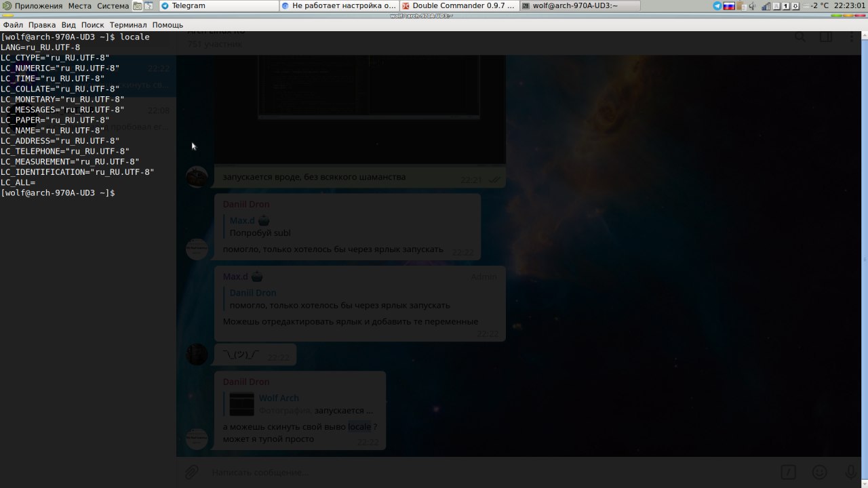The width and height of the screenshot is (868, 488).
Task: Click the 'locale' command on the first prompt line
Action: point(135,37)
